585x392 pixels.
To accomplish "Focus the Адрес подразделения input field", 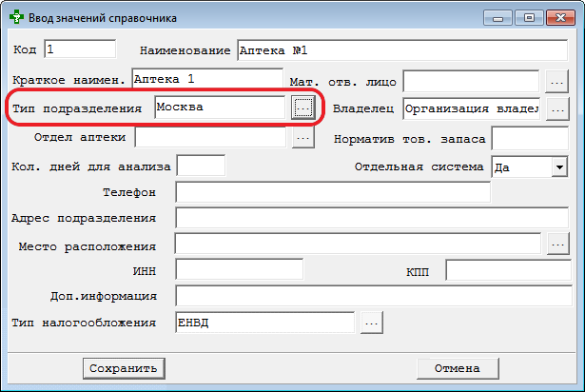I will point(372,218).
